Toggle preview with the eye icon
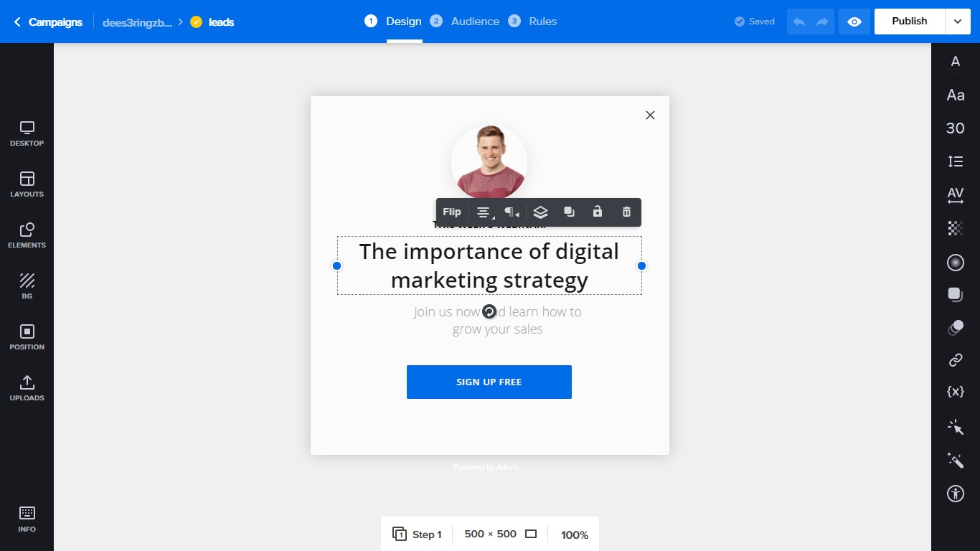The width and height of the screenshot is (980, 551). pyautogui.click(x=854, y=22)
